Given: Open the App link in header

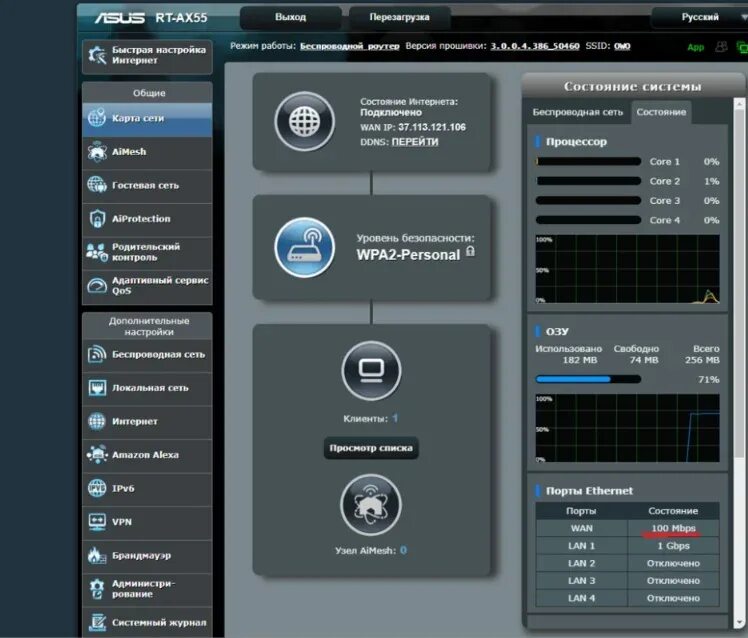Looking at the screenshot, I should [x=695, y=47].
